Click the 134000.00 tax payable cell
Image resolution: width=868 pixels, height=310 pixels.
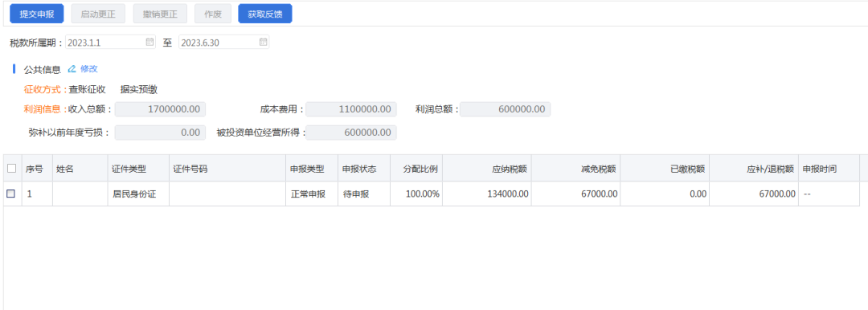[x=487, y=194]
